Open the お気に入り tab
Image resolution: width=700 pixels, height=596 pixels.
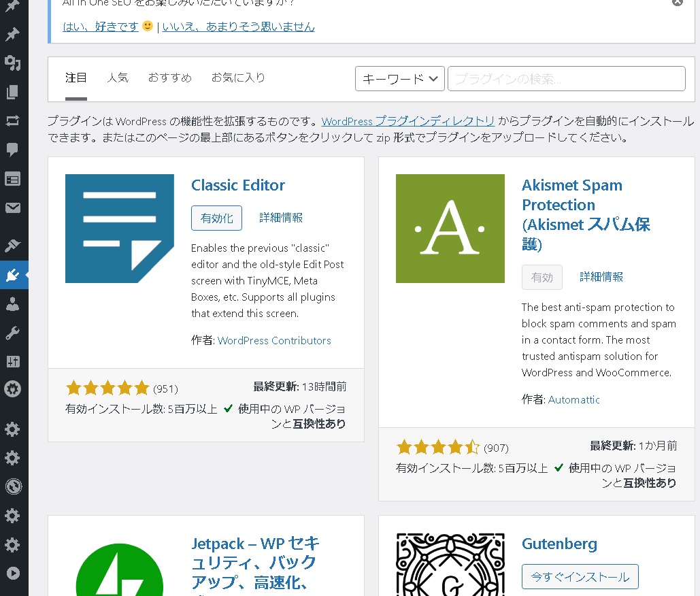[238, 78]
